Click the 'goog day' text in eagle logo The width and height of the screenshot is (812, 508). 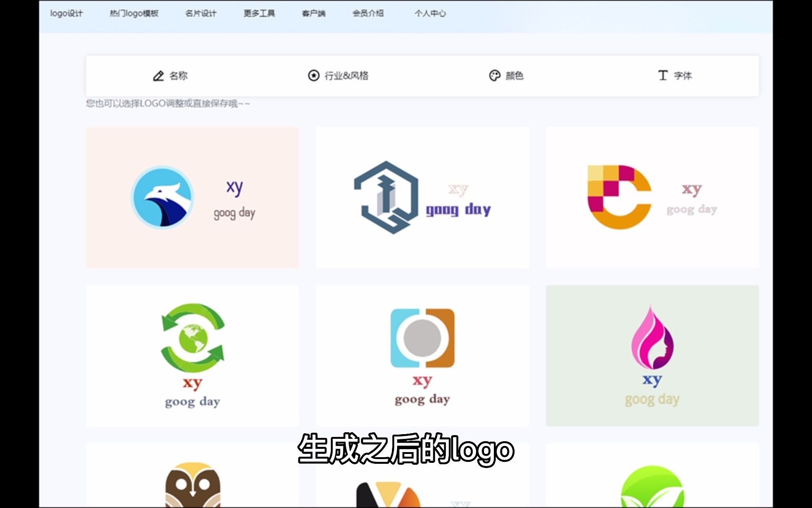(x=234, y=213)
